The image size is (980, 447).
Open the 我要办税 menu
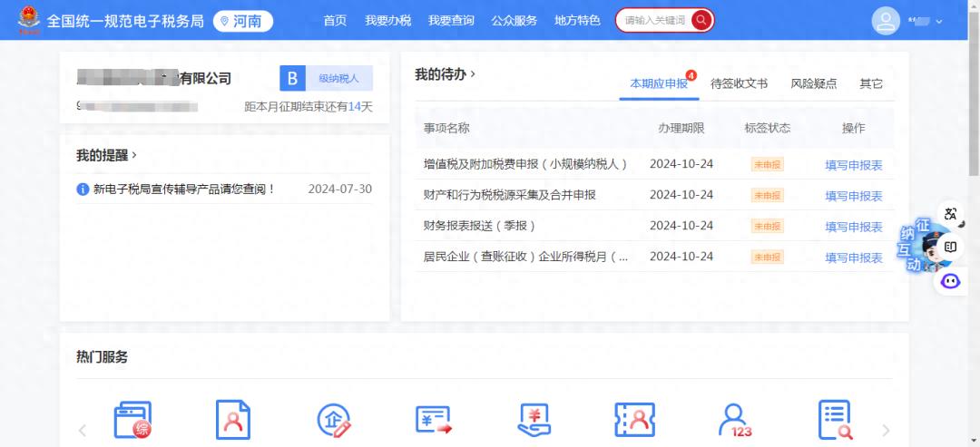click(388, 21)
